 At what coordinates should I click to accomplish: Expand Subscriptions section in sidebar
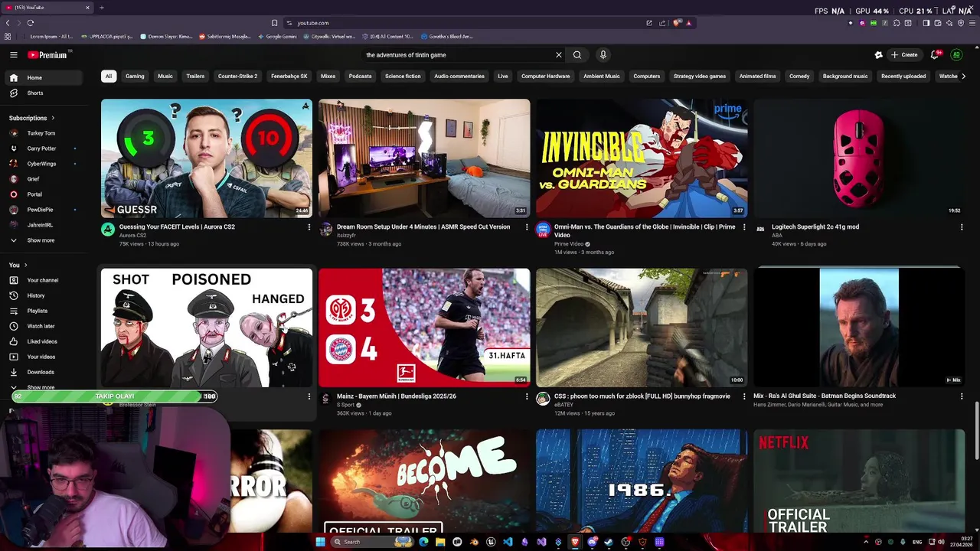coord(32,118)
